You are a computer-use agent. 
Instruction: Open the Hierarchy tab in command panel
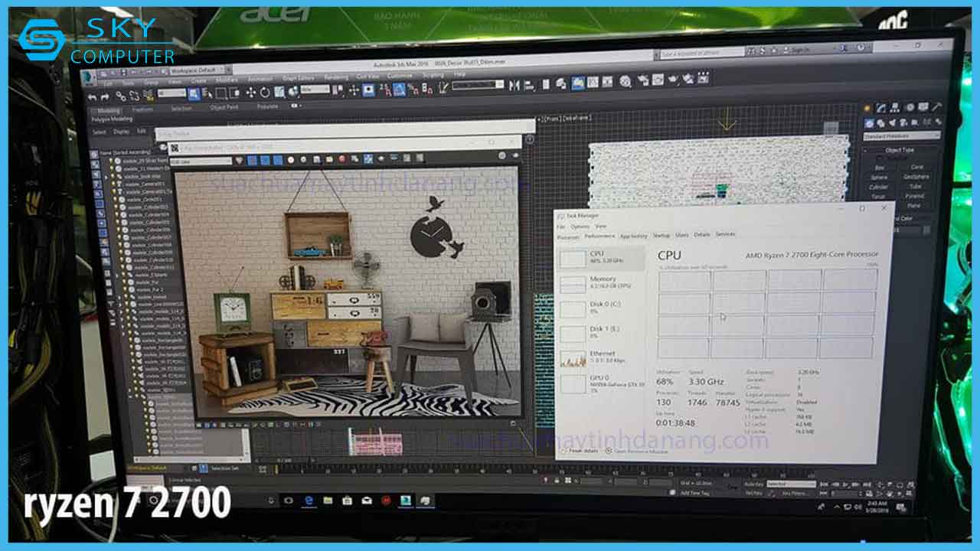coord(894,108)
